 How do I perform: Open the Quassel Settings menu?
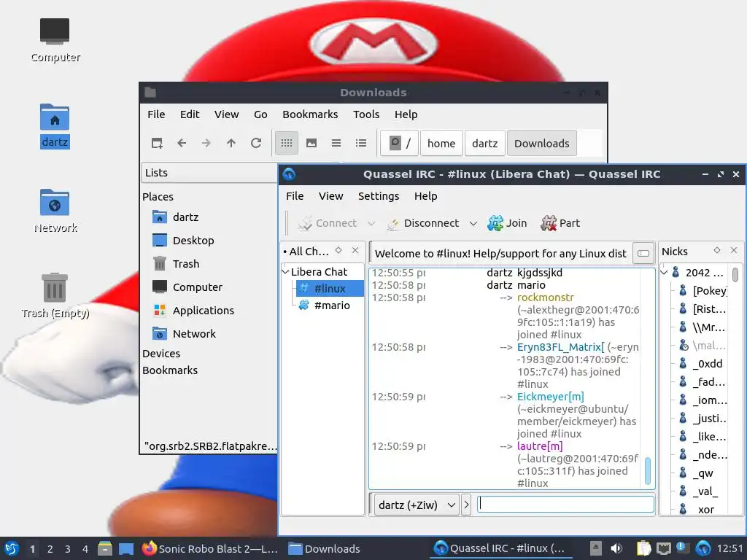pyautogui.click(x=379, y=196)
